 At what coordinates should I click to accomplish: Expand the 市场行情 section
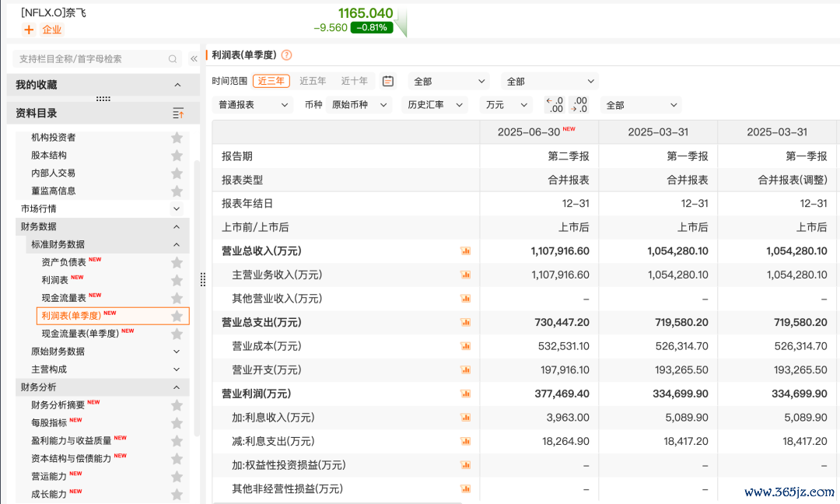[177, 209]
